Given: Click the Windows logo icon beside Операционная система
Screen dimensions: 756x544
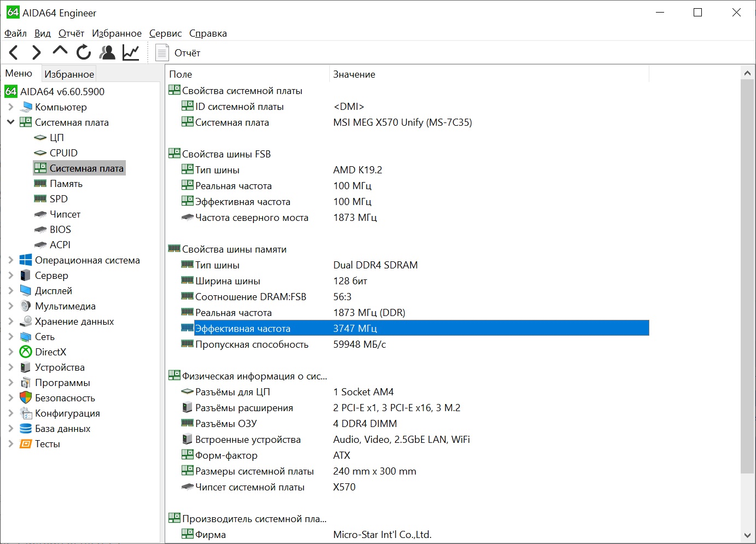Looking at the screenshot, I should pos(26,260).
